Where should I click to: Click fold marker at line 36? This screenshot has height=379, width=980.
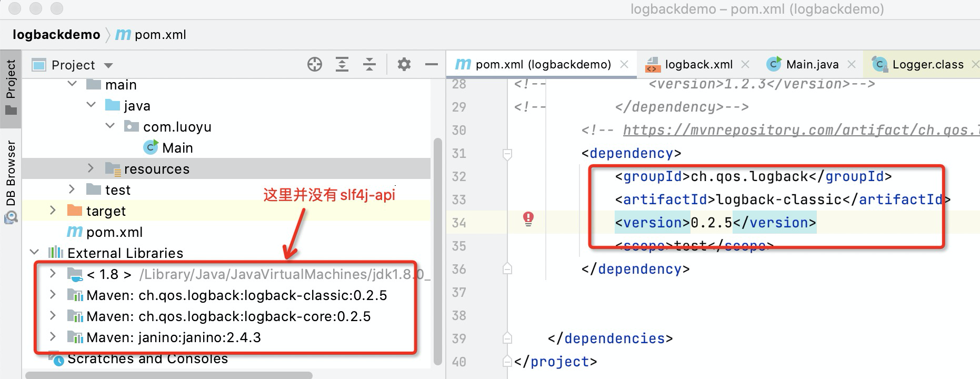[507, 269]
